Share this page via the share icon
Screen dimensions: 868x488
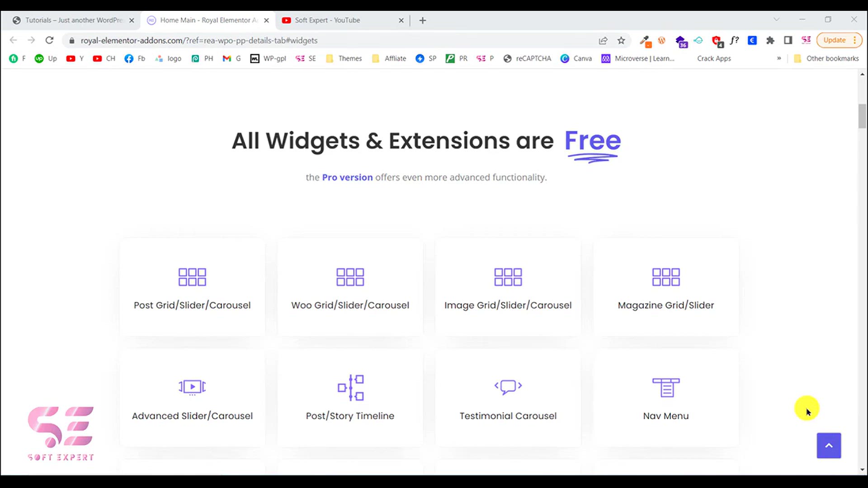(x=603, y=40)
